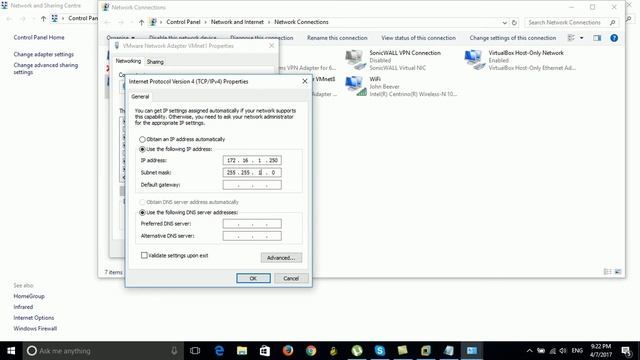Toggle the preview pane icon

(x=597, y=38)
